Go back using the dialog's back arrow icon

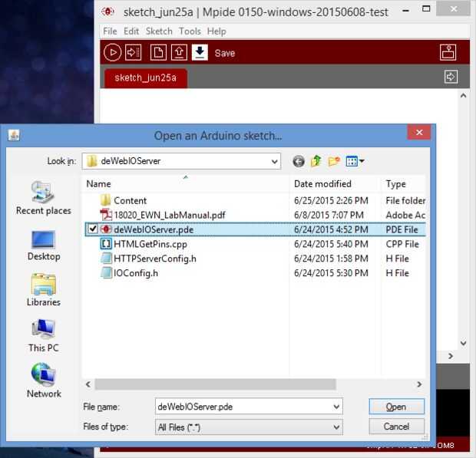point(299,161)
